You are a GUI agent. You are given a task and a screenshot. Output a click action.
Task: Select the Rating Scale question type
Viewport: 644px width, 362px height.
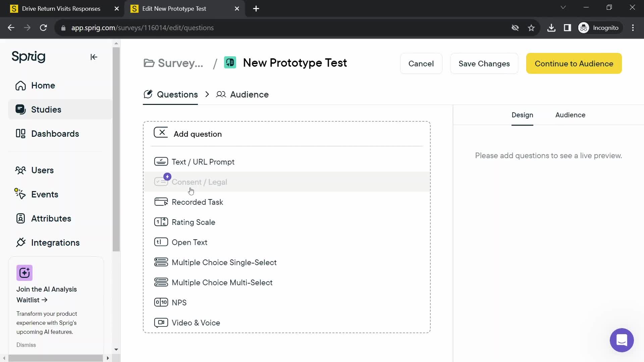(x=194, y=222)
